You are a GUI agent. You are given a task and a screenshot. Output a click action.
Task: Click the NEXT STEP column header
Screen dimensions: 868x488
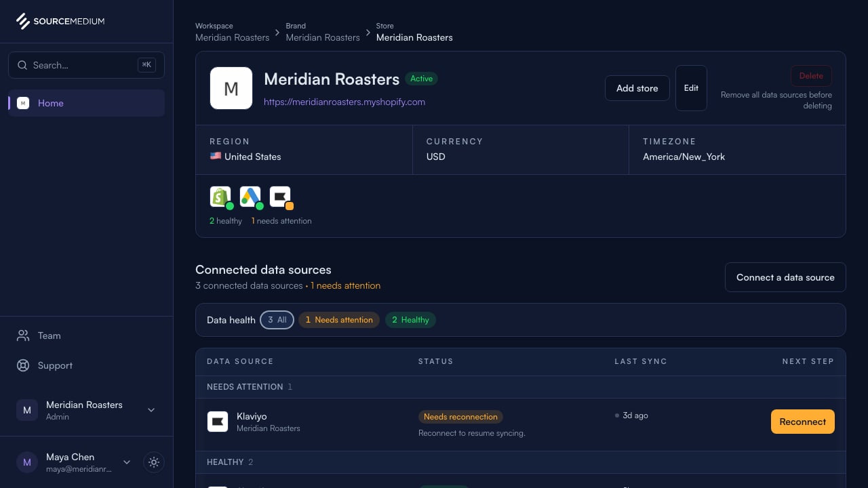pyautogui.click(x=808, y=361)
